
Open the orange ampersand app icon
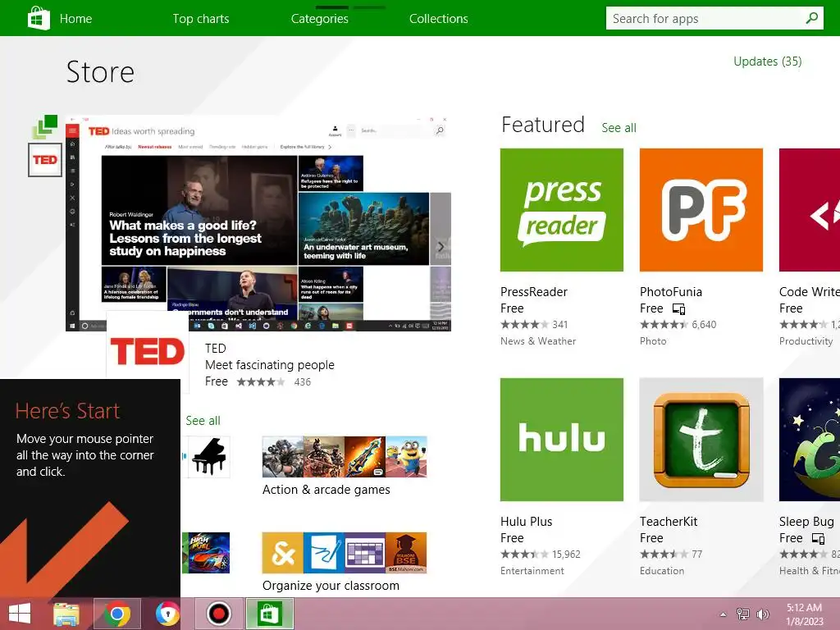pos(282,553)
